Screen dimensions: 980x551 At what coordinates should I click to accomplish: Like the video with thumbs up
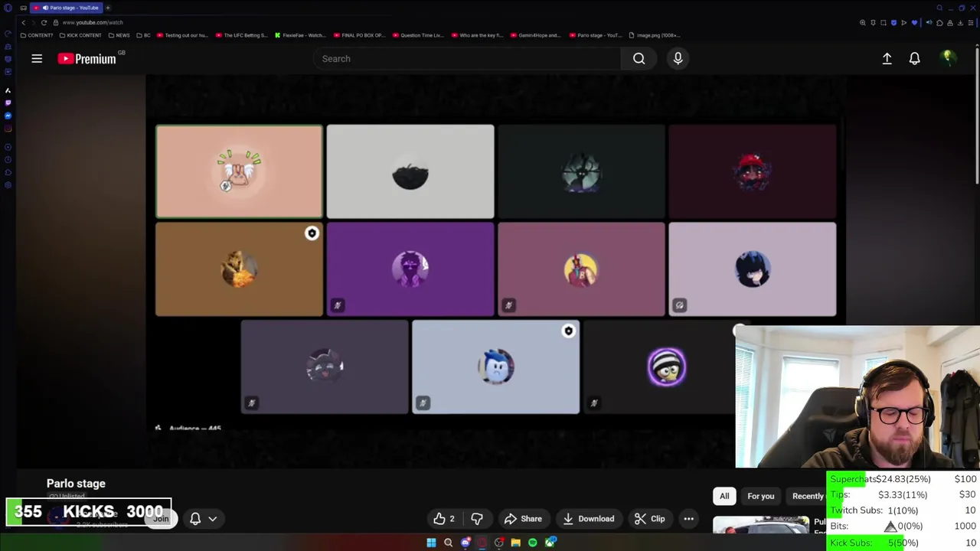click(444, 519)
